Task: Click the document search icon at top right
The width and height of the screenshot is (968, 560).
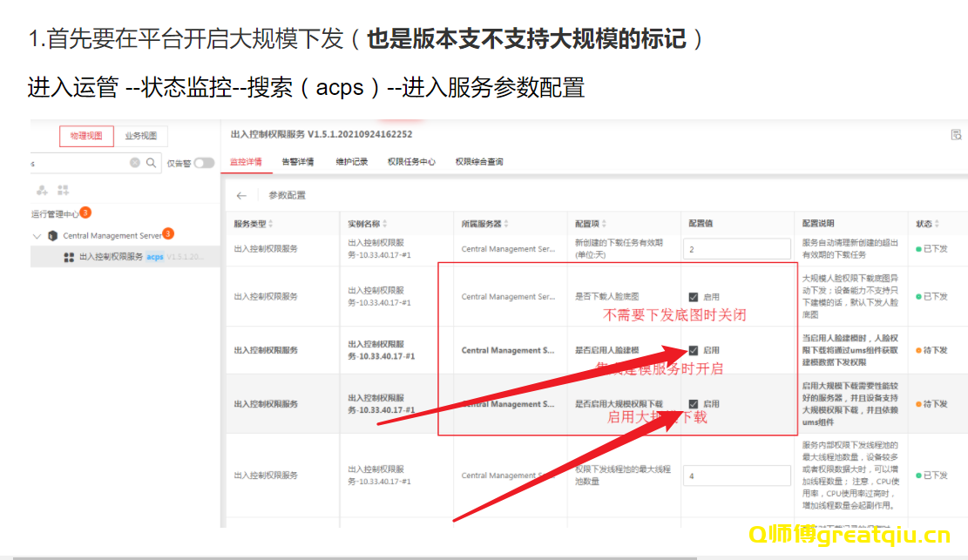Action: coord(956,135)
